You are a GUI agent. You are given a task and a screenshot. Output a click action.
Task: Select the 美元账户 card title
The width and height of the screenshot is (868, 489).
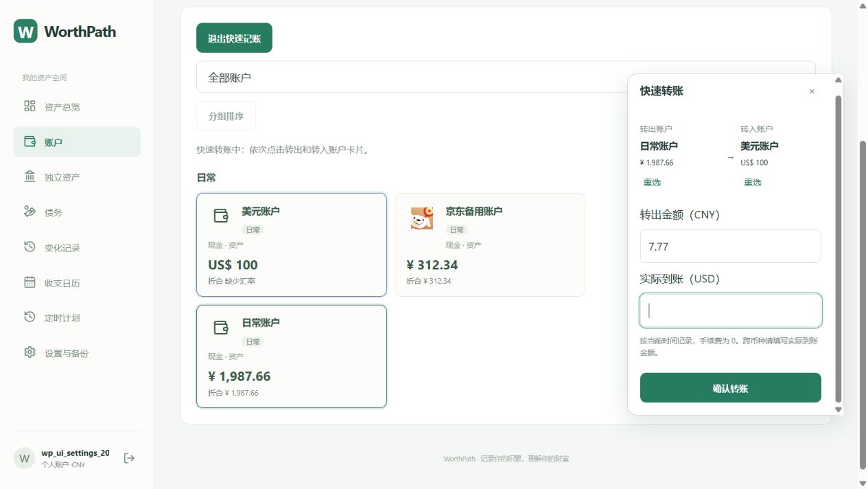pyautogui.click(x=261, y=211)
